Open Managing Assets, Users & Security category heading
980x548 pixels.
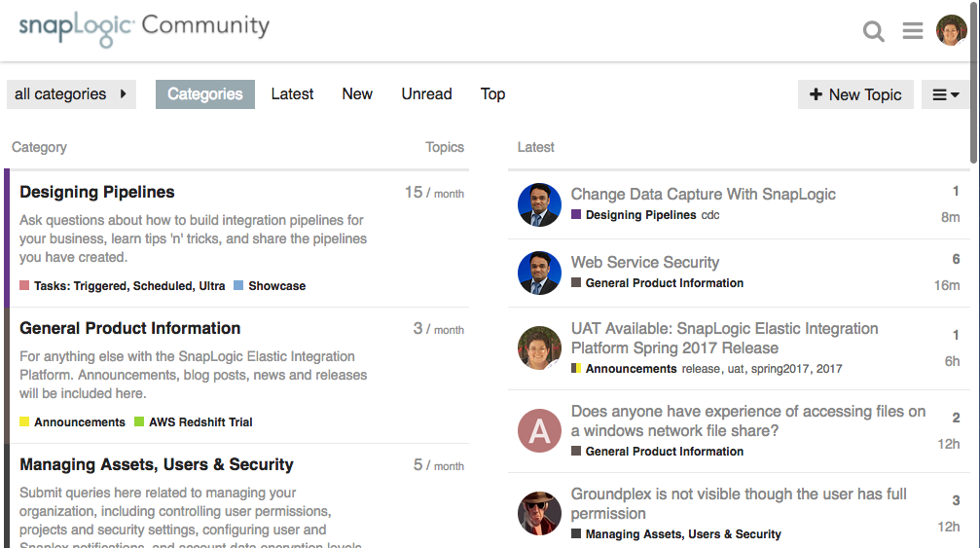point(157,464)
